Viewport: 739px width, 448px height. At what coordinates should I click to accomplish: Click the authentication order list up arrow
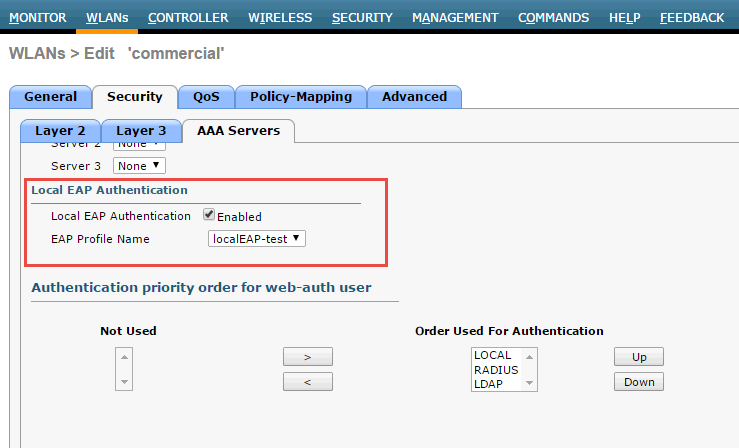[529, 357]
